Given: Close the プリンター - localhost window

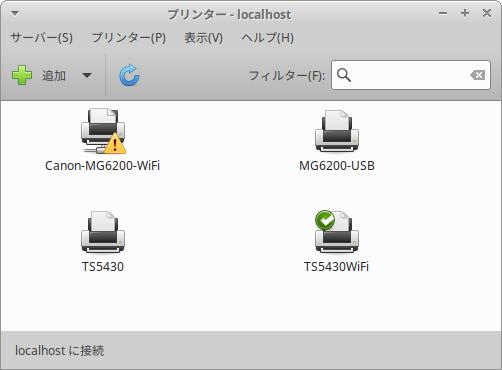Looking at the screenshot, I should (487, 13).
